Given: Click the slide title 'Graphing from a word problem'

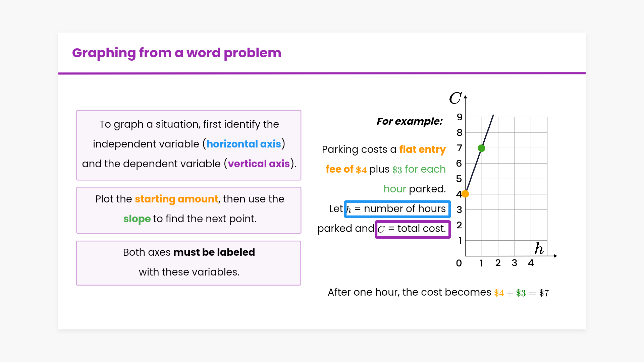Looking at the screenshot, I should click(176, 53).
